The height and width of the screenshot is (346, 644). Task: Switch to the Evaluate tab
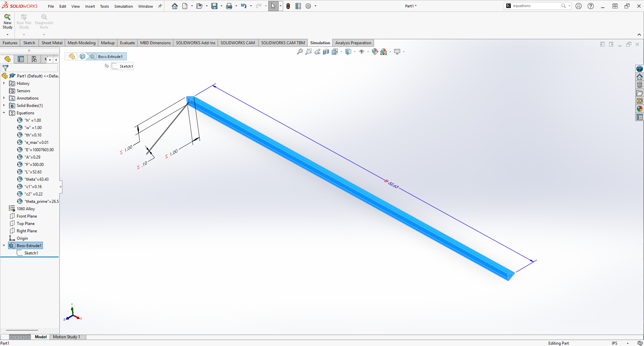tap(127, 43)
